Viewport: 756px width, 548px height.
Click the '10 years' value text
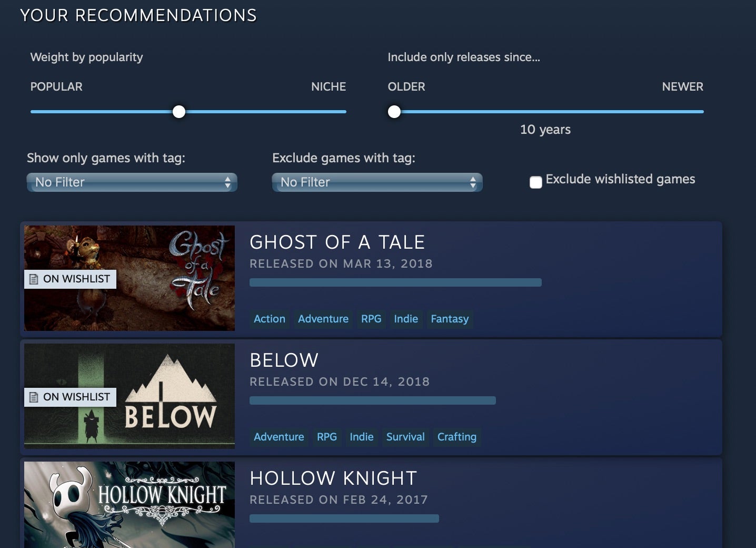pyautogui.click(x=545, y=130)
